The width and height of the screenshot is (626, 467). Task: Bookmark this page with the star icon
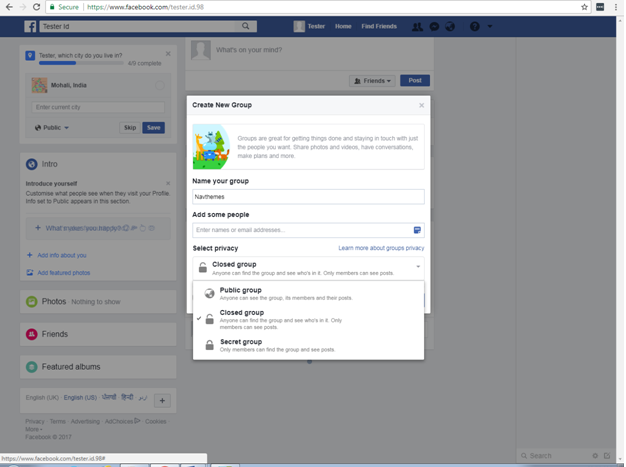click(584, 7)
